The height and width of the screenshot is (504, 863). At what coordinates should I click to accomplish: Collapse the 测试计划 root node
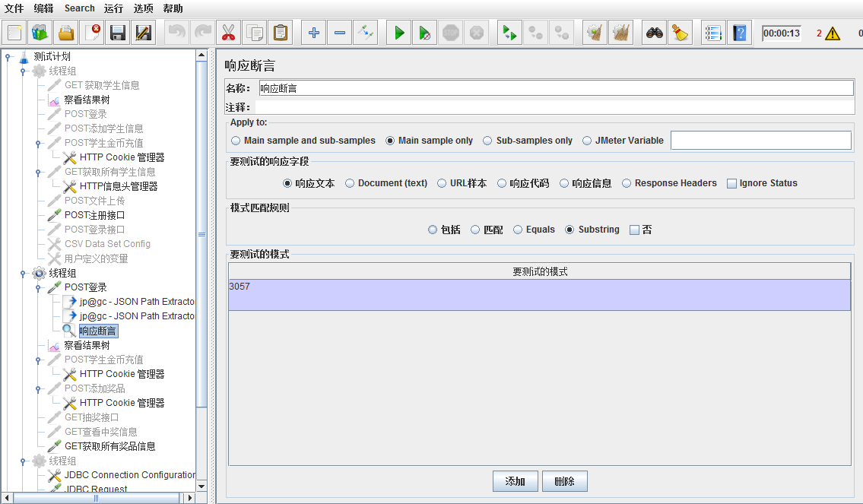click(x=8, y=57)
